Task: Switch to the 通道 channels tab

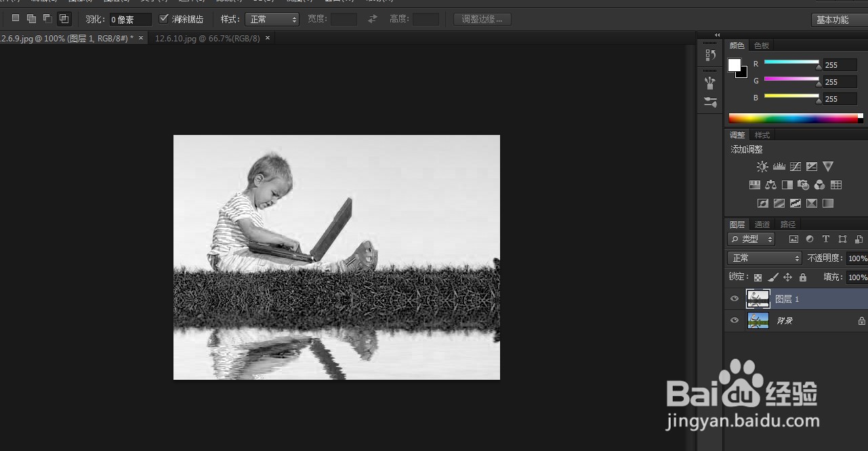Action: click(x=762, y=224)
